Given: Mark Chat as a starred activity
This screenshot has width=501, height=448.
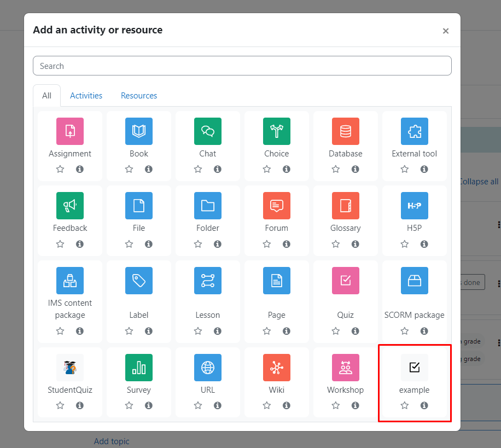Looking at the screenshot, I should (198, 169).
